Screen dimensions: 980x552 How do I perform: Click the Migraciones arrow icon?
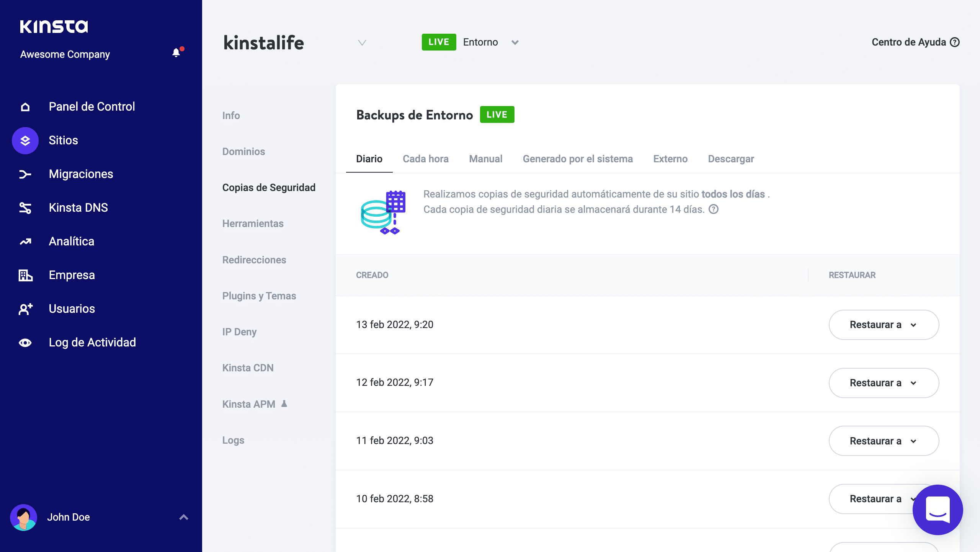pyautogui.click(x=25, y=174)
